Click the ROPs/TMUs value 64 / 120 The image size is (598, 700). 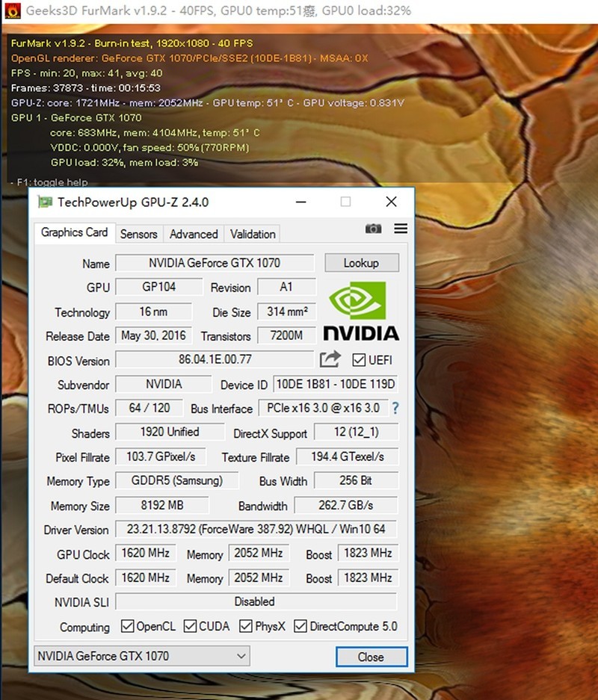coord(149,408)
